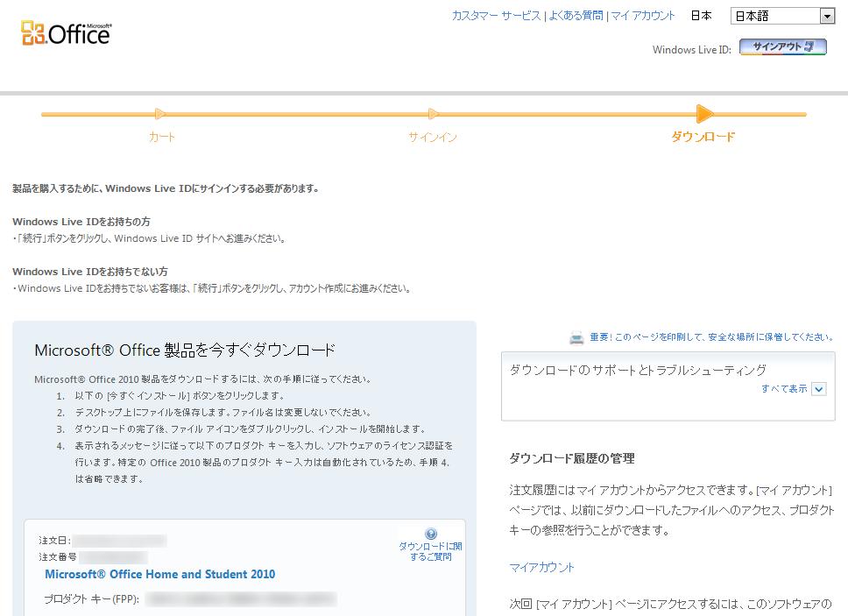Viewport: 848px width, 616px height.
Task: Click the サインアウト button
Action: click(x=782, y=47)
